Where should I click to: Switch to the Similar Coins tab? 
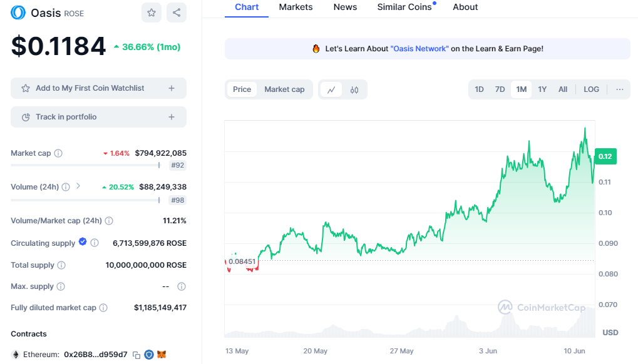click(404, 7)
